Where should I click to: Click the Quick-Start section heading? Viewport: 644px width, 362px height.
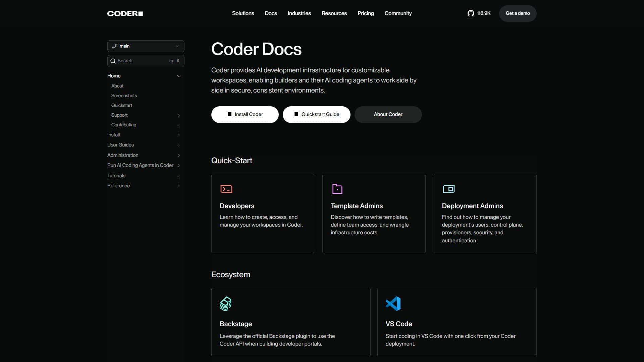[232, 161]
